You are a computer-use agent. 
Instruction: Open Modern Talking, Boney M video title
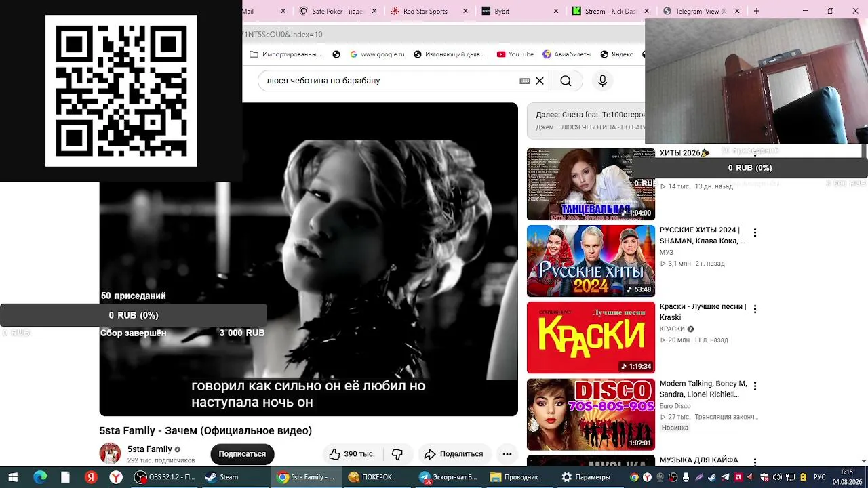tap(703, 389)
